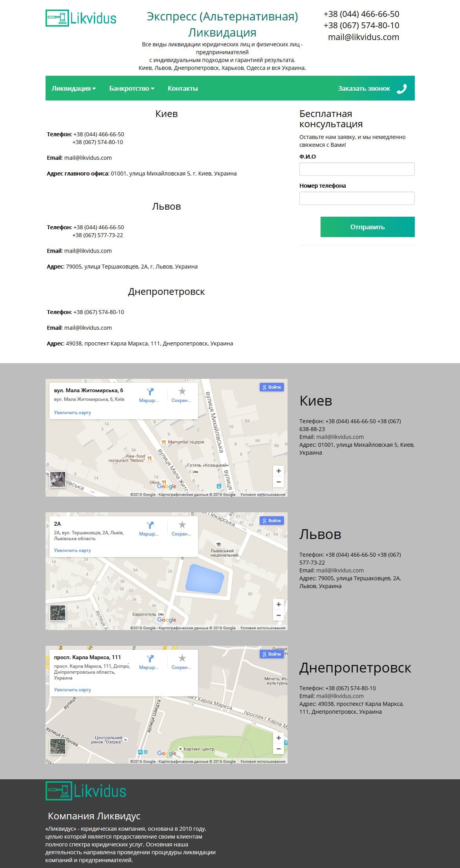Save the Lviv map place with star icon

[x=182, y=525]
